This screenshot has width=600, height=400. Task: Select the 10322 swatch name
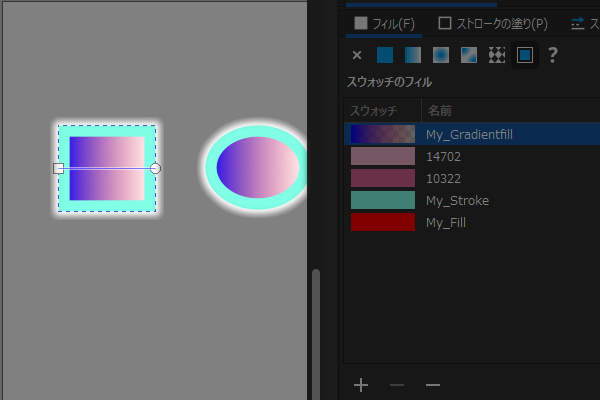(443, 179)
